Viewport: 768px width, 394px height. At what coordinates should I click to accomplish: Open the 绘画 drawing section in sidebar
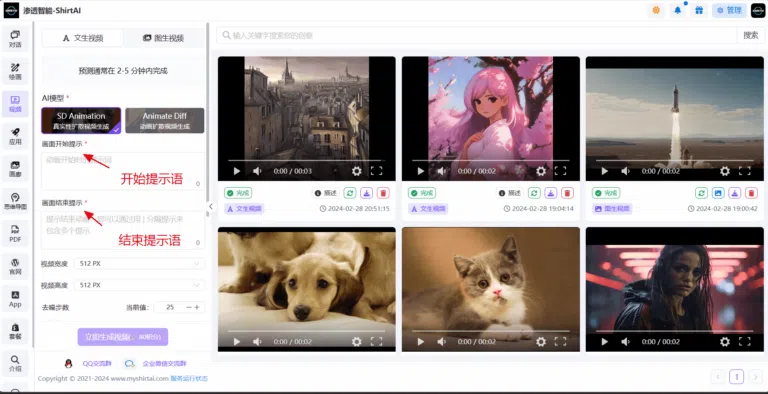[x=15, y=71]
